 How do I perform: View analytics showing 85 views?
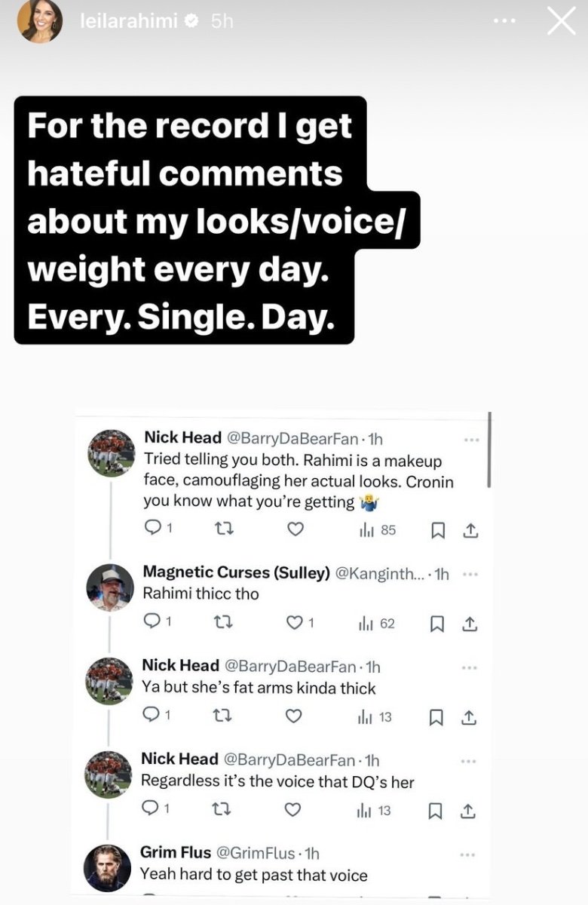(378, 530)
